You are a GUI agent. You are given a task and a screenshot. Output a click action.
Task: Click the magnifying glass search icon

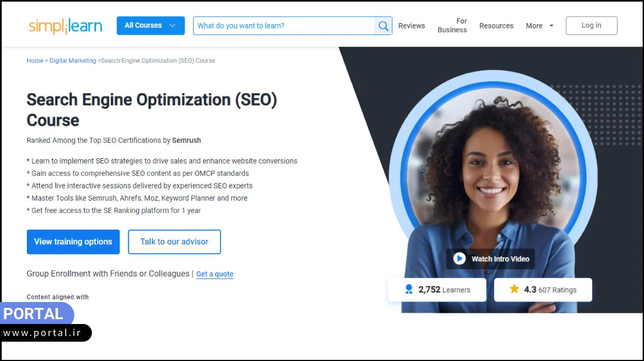pos(383,26)
